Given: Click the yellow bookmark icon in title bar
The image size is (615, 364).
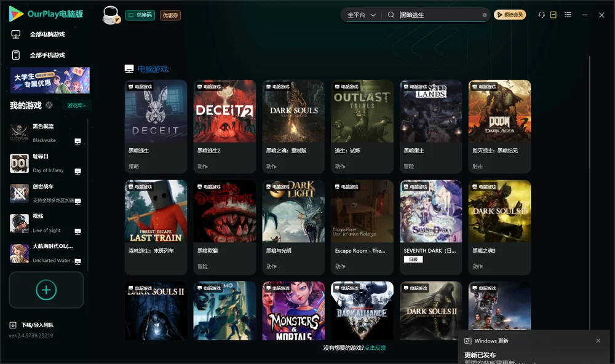Looking at the screenshot, I should [x=553, y=15].
